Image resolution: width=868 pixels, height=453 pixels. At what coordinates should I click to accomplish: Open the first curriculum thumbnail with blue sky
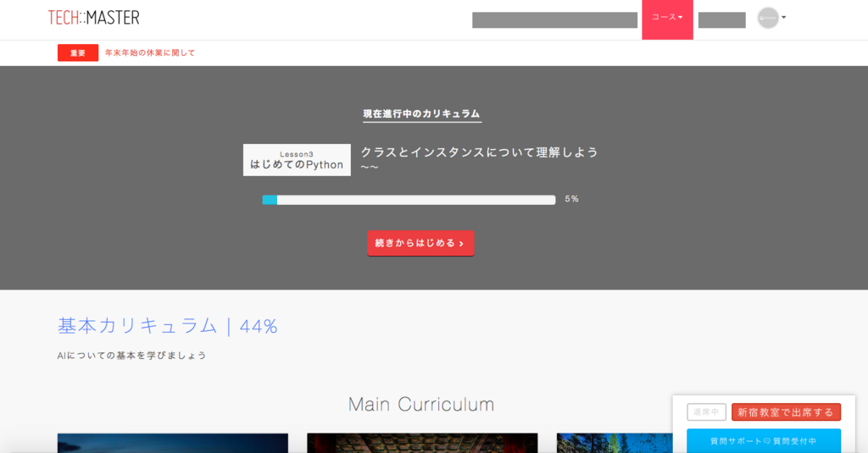[173, 443]
